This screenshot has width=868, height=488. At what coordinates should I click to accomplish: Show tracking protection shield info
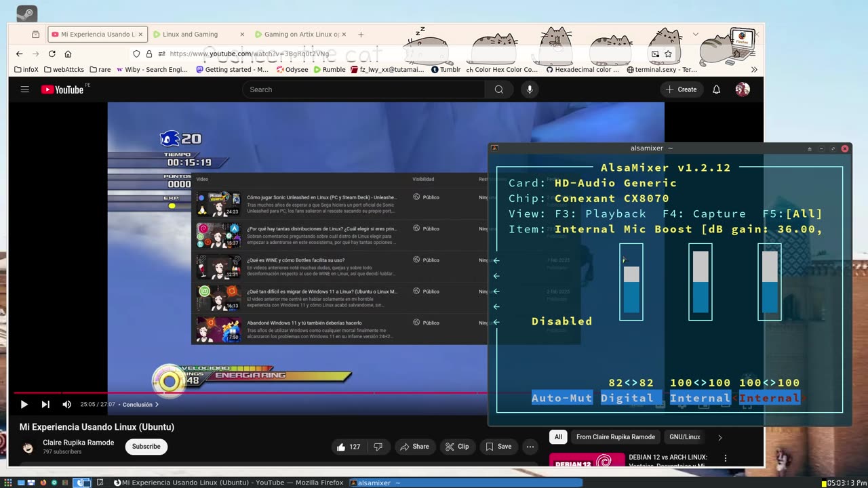pos(136,54)
